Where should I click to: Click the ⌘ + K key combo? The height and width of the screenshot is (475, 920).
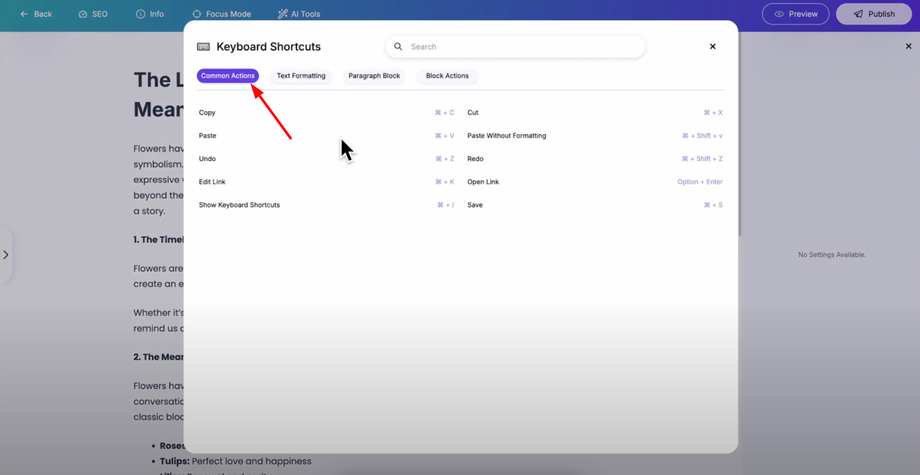445,182
